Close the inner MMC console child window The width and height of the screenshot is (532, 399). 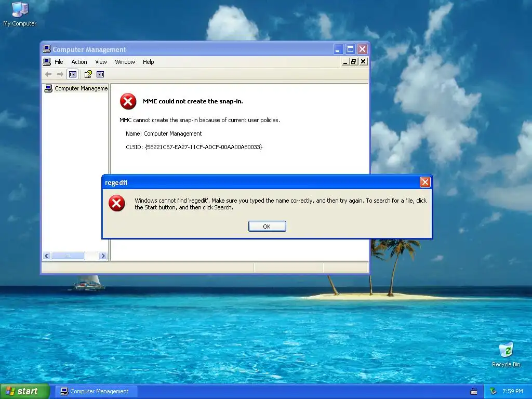point(363,61)
